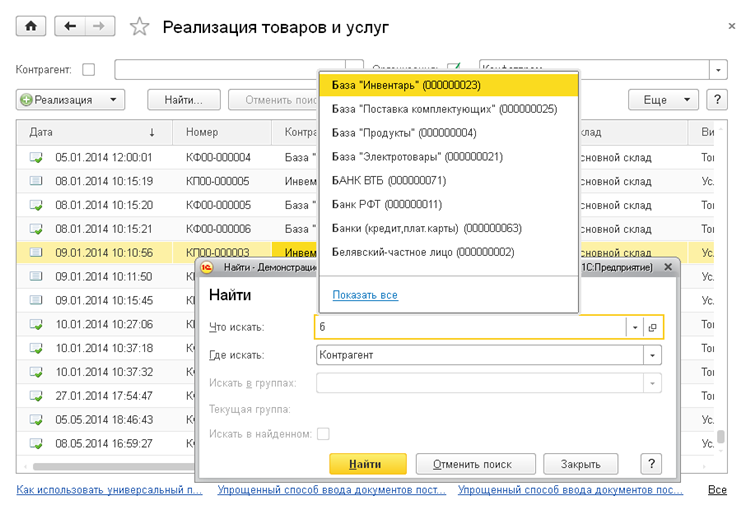This screenshot has width=750, height=509.
Task: Open the Что искать history dropdown arrow
Action: pos(635,327)
